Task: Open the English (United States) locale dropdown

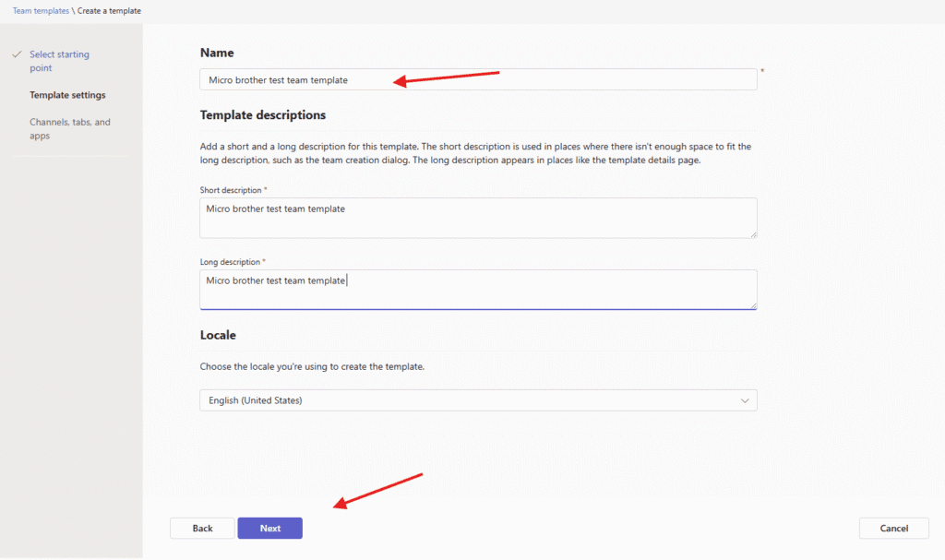Action: tap(477, 400)
